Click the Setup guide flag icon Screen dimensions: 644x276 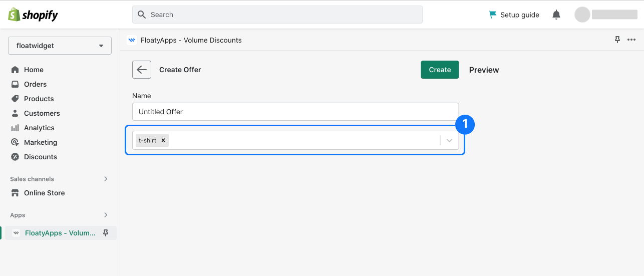coord(493,15)
